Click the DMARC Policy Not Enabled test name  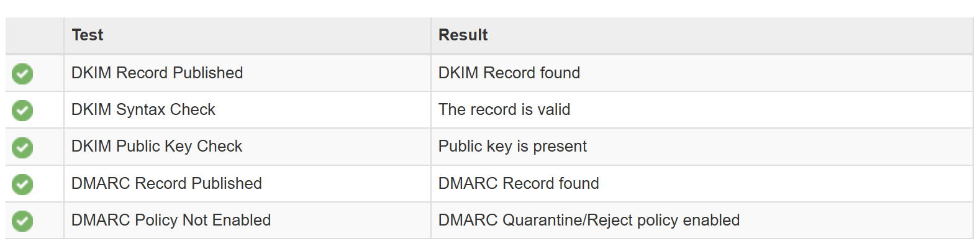coord(171,220)
